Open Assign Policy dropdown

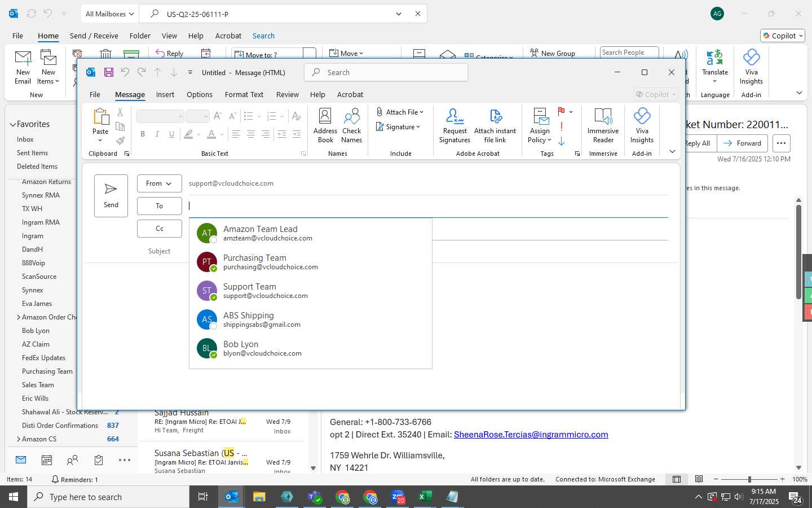pyautogui.click(x=540, y=126)
